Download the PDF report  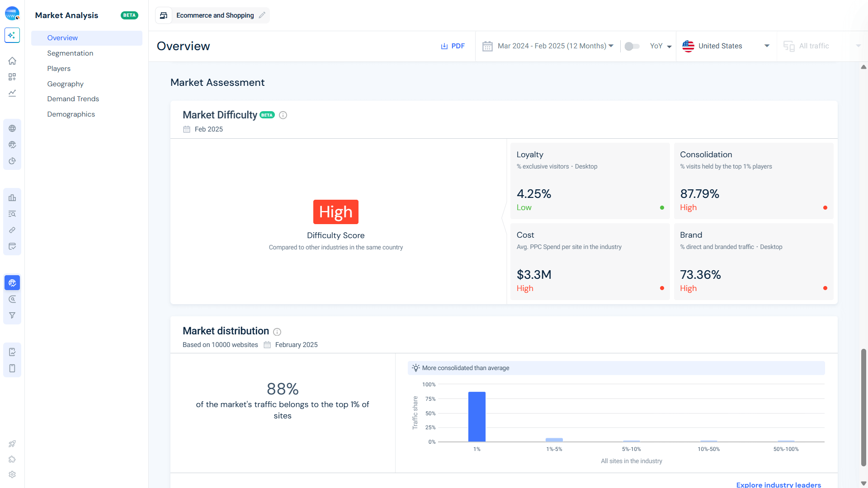[453, 46]
